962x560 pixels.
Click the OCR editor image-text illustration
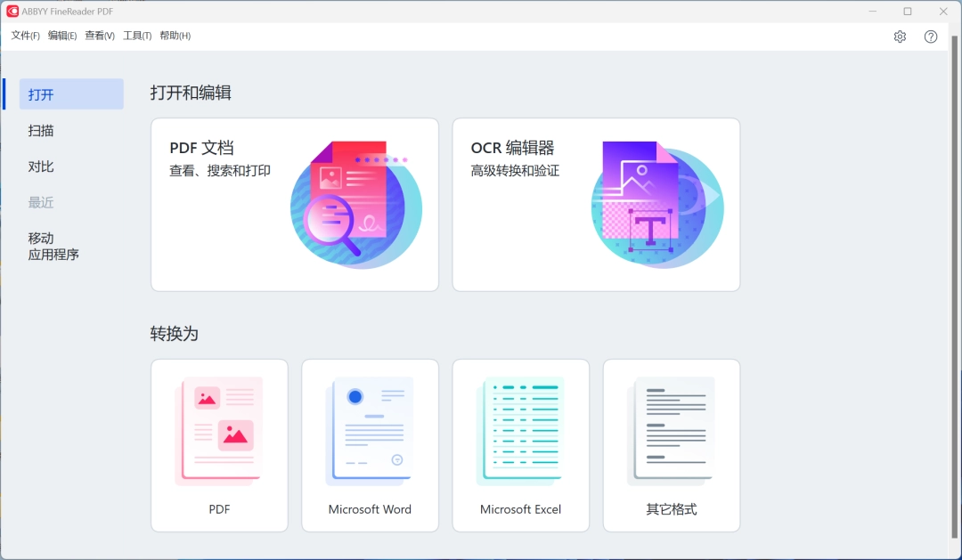point(657,204)
